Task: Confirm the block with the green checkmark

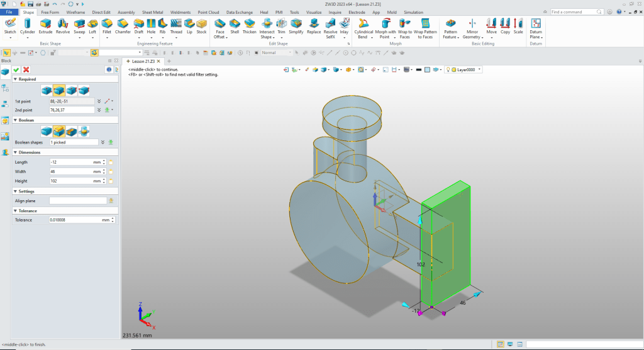Action: tap(16, 69)
